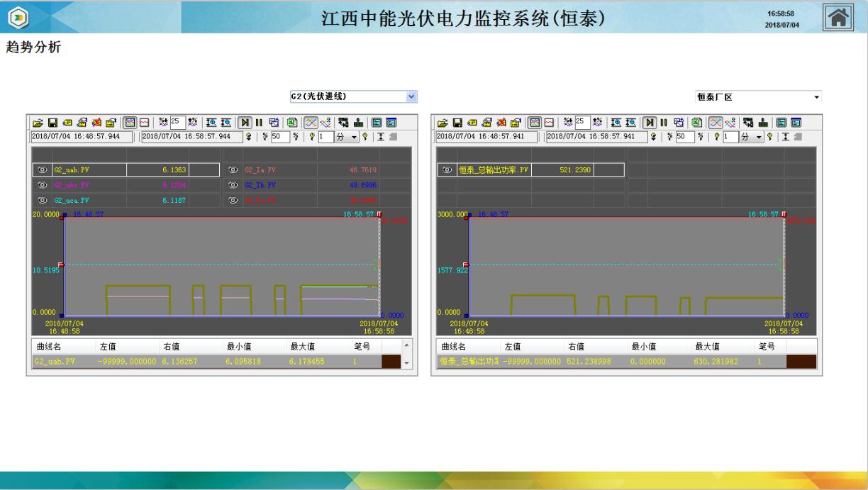Image resolution: width=868 pixels, height=490 pixels.
Task: Hide the 恒泰_总输出功率.PV curve via eye icon
Action: pyautogui.click(x=447, y=170)
